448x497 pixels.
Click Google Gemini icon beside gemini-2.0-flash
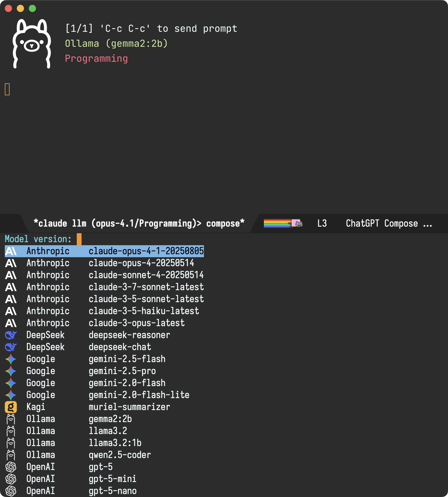pyautogui.click(x=11, y=383)
